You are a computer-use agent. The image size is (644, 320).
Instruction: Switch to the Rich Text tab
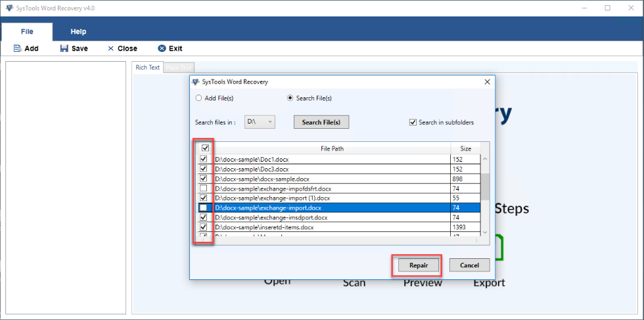pos(147,68)
